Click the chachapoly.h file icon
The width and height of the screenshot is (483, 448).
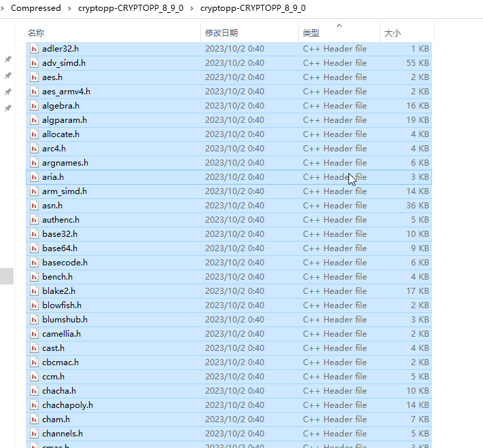point(34,405)
